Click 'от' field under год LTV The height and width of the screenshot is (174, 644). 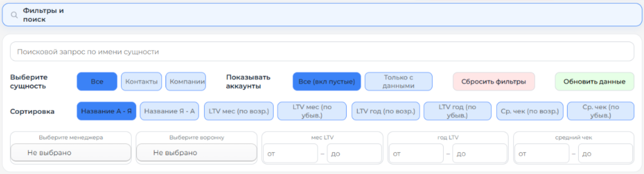(416, 153)
